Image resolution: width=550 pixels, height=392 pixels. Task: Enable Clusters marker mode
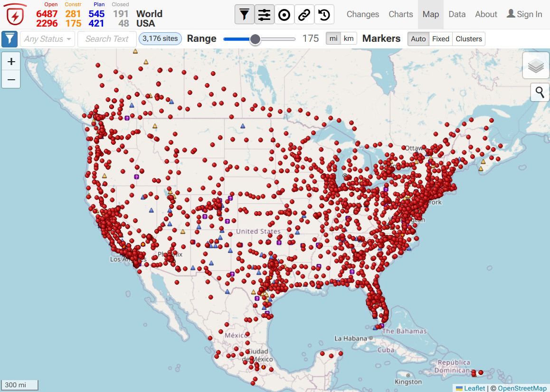[x=468, y=39]
